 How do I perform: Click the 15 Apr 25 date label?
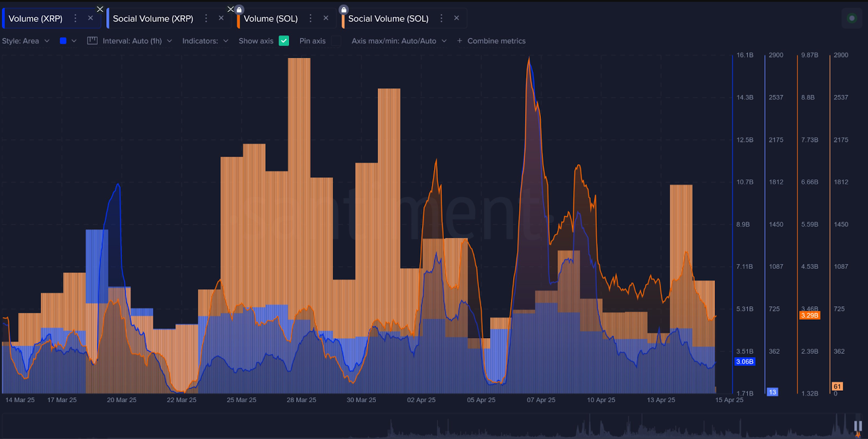729,400
